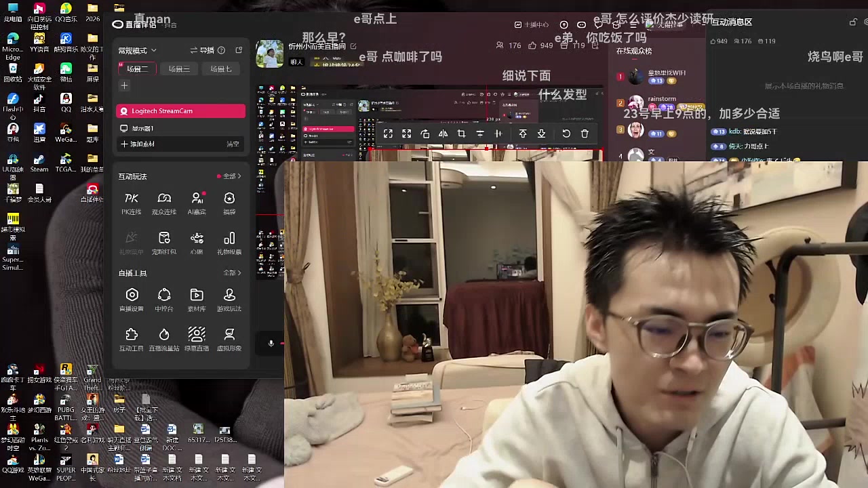
Task: Click the delete trash icon in source toolbar
Action: 585,134
